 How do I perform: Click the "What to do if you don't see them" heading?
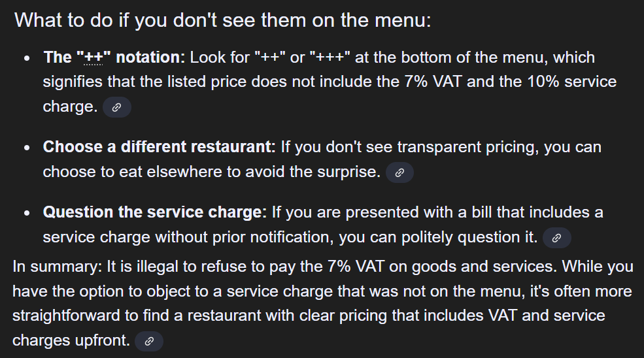click(222, 20)
